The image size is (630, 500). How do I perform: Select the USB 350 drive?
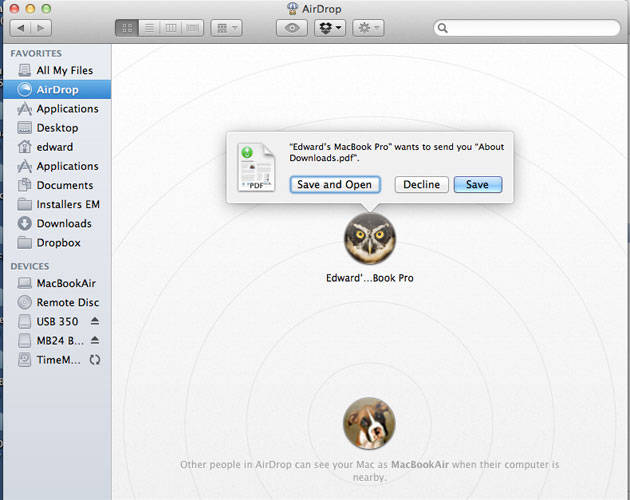coord(57,322)
